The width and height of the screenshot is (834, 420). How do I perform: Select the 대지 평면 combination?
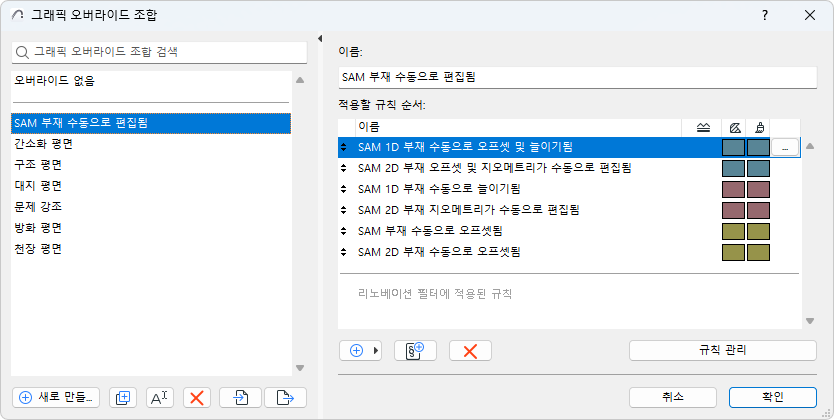[152, 186]
